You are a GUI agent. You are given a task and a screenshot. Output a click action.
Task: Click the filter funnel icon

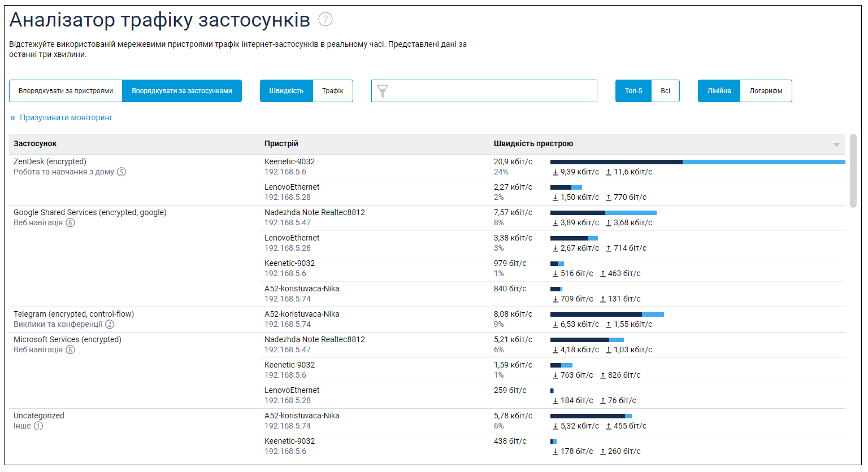(383, 91)
